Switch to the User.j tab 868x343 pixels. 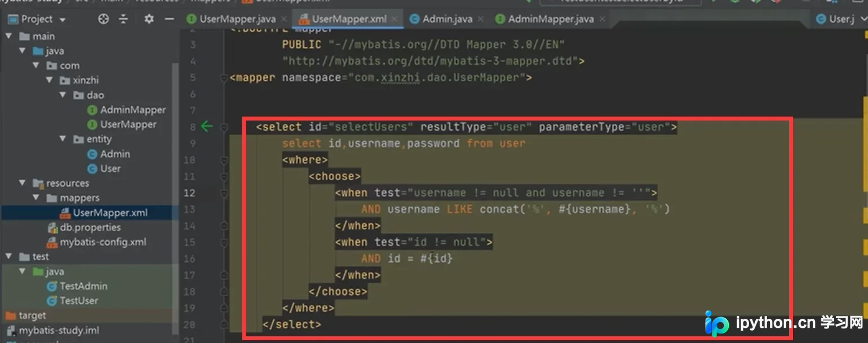click(x=836, y=19)
